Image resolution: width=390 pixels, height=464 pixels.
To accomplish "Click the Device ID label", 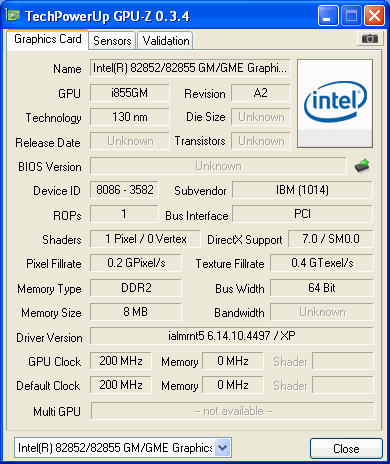I will click(x=57, y=191).
